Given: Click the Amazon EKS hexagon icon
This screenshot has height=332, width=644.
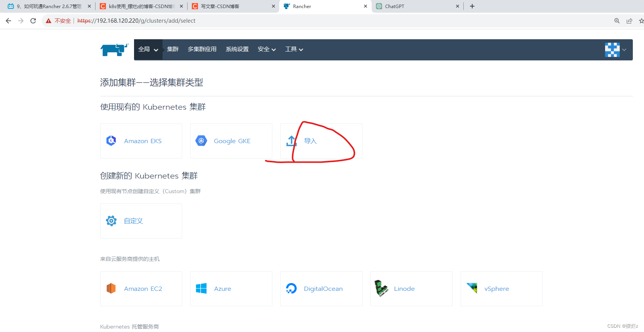Looking at the screenshot, I should pos(111,141).
